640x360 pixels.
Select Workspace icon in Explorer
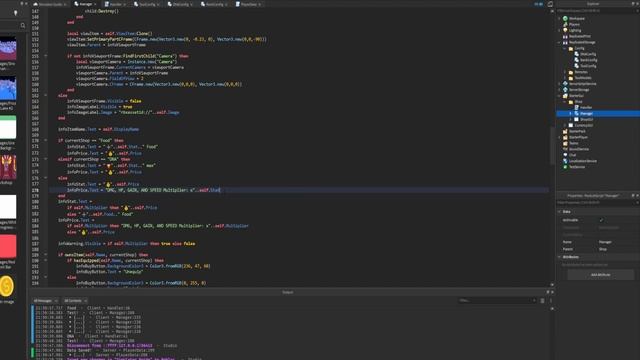(x=565, y=18)
